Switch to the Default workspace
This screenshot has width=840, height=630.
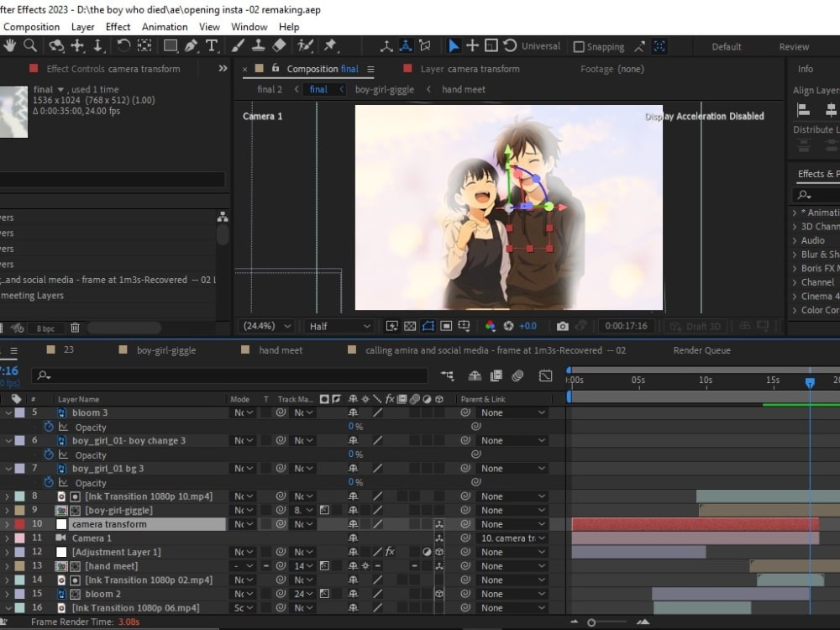(727, 46)
